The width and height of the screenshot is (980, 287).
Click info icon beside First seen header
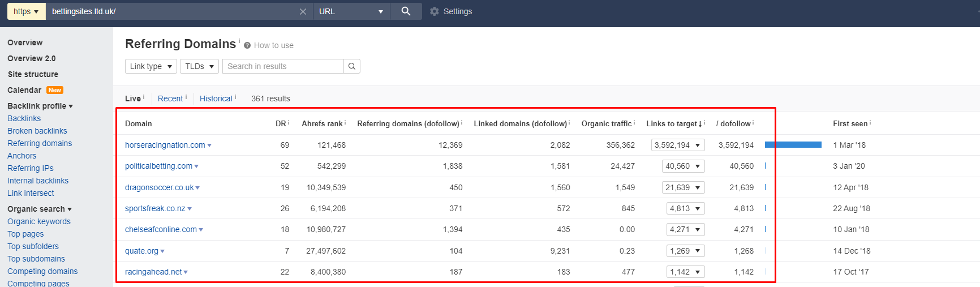pos(870,122)
